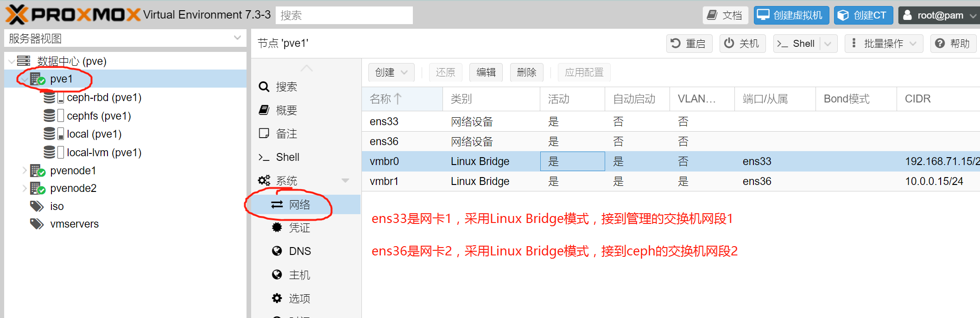Open the DNS globe icon
The width and height of the screenshot is (980, 318).
click(277, 251)
